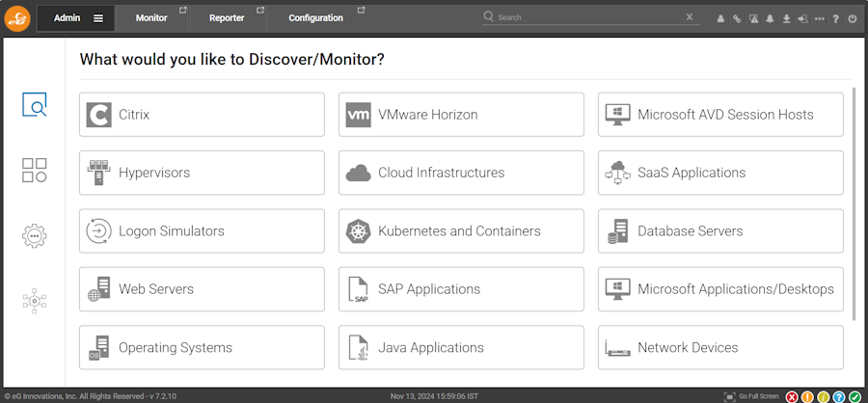Click the red critical status icon

(792, 396)
